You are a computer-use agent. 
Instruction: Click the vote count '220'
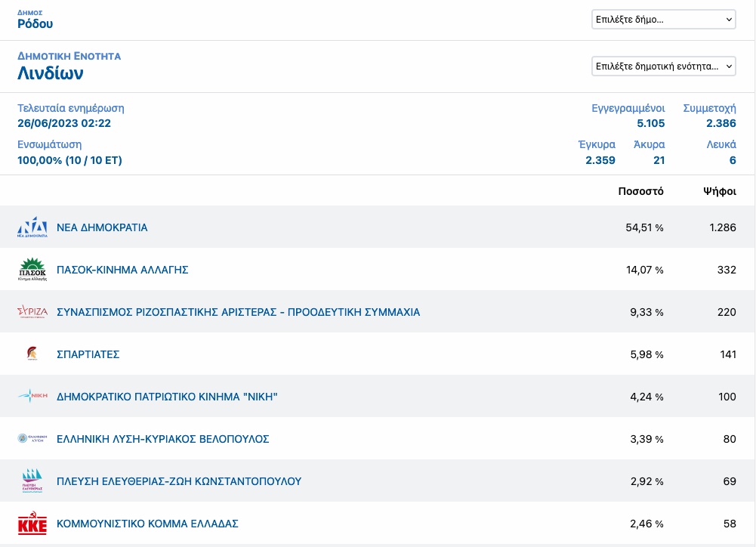[x=727, y=312]
